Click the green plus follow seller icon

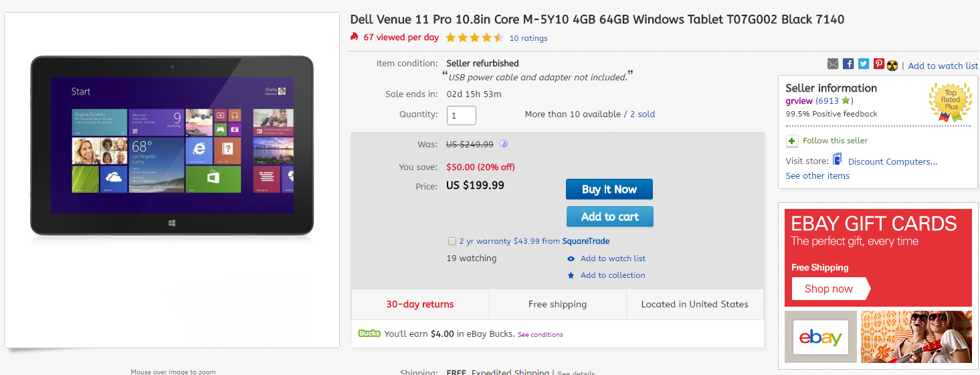[x=792, y=141]
